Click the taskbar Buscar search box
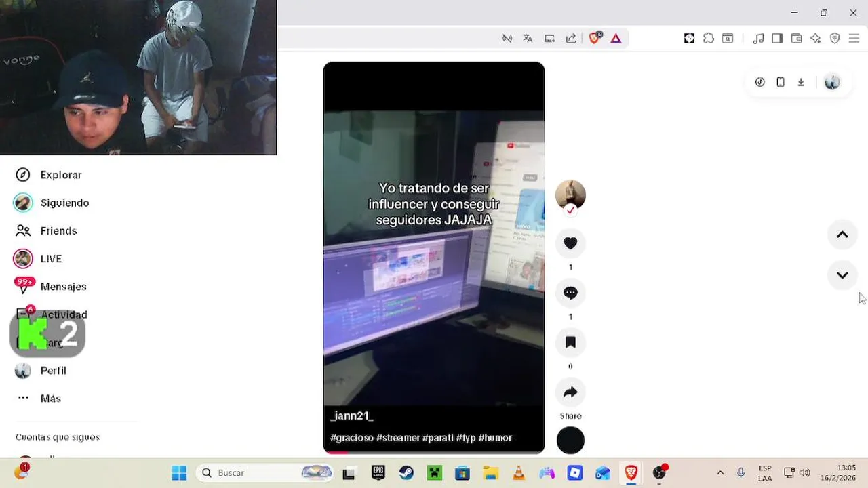The height and width of the screenshot is (488, 868). (x=265, y=473)
